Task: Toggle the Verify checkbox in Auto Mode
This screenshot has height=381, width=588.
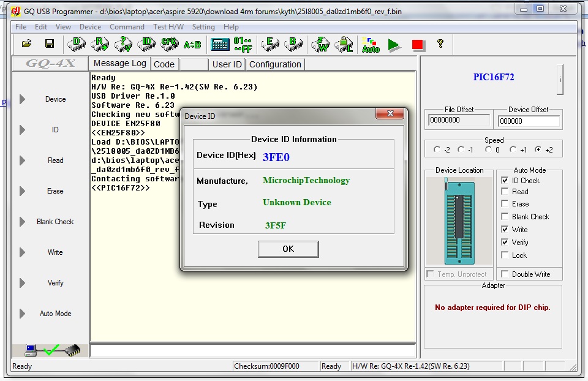Action: [x=505, y=242]
